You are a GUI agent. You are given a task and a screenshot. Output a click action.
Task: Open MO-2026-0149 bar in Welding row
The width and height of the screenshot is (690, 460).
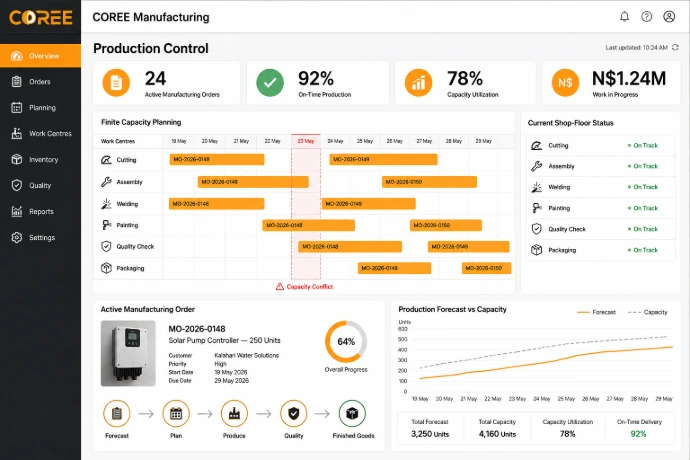369,204
